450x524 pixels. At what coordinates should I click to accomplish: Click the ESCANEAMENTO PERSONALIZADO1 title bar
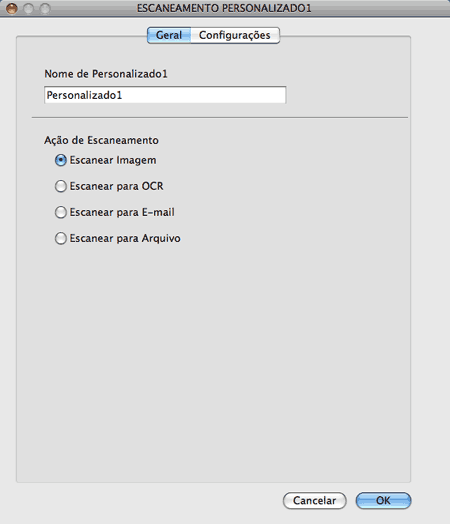[224, 8]
